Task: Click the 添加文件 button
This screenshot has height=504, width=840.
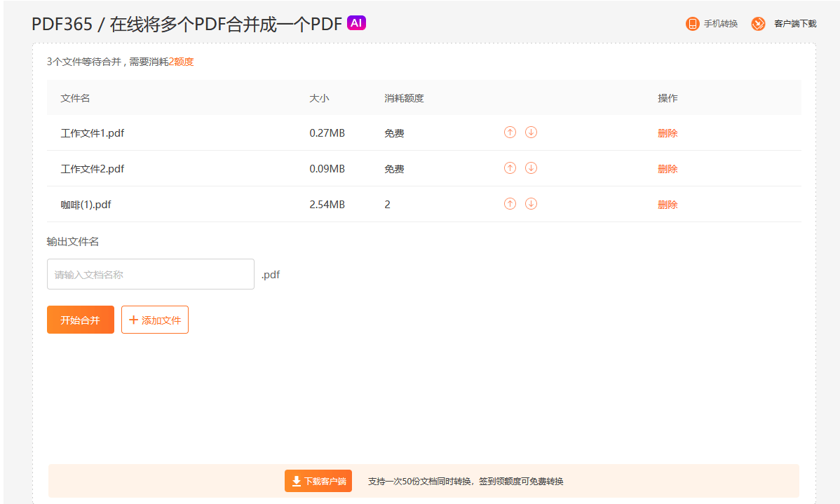Action: (x=155, y=320)
